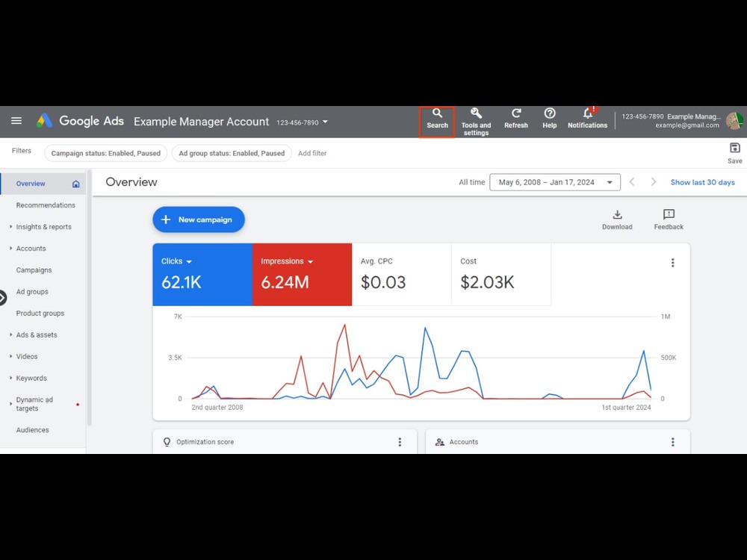
Task: Click Add filter
Action: [312, 153]
